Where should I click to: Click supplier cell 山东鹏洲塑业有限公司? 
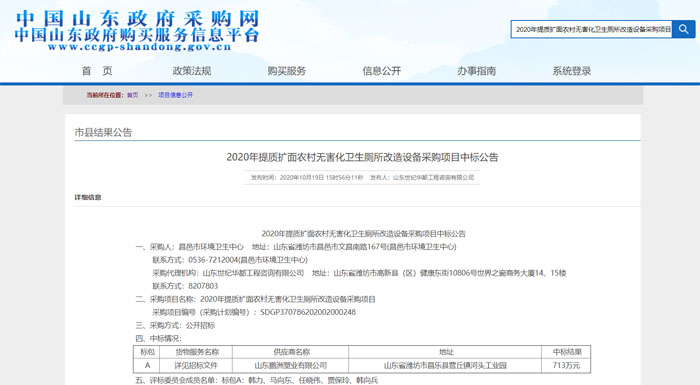coord(291,365)
